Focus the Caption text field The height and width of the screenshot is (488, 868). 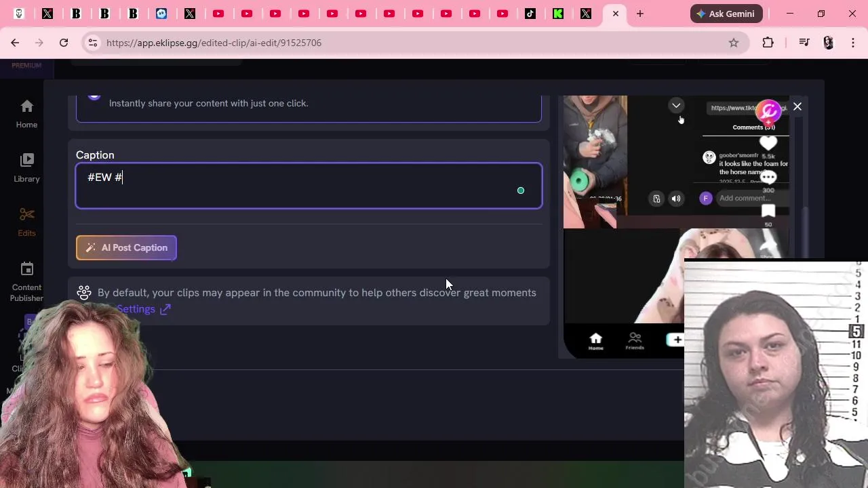[x=309, y=186]
